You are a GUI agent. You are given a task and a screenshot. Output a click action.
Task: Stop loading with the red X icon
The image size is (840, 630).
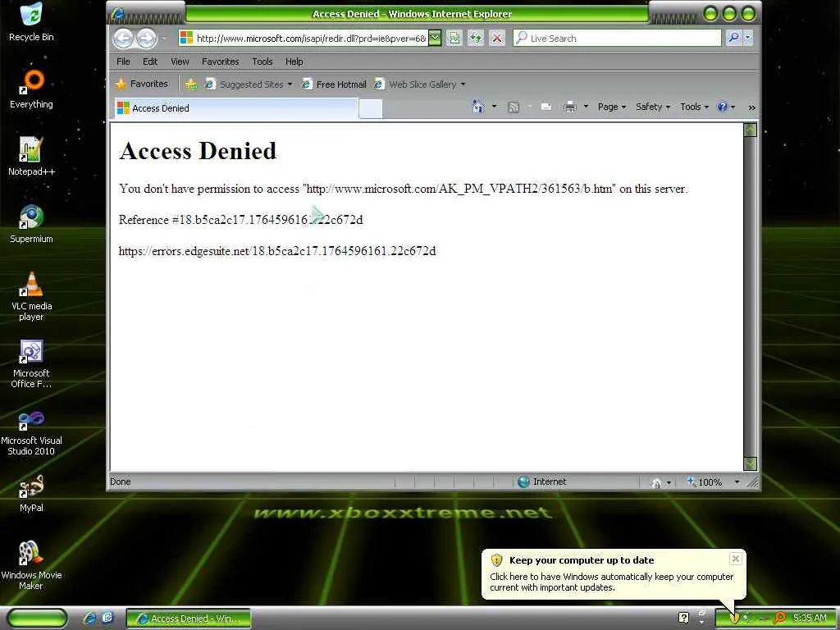pos(497,38)
